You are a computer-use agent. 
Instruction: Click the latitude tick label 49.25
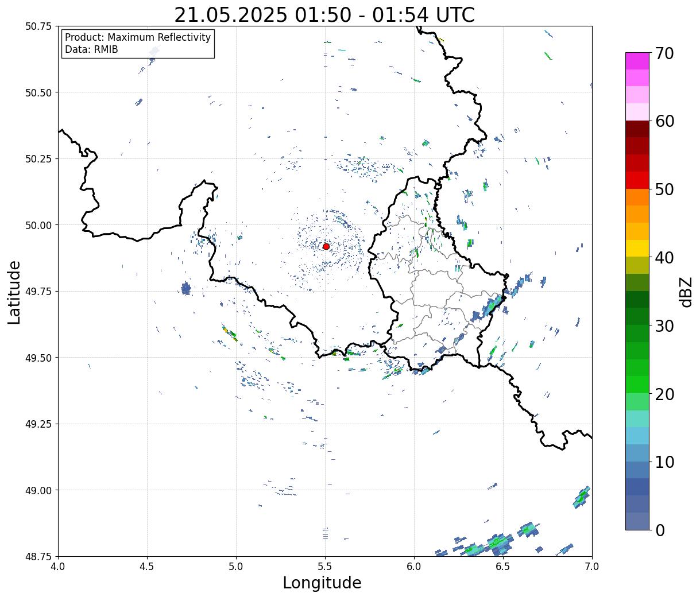pos(38,424)
